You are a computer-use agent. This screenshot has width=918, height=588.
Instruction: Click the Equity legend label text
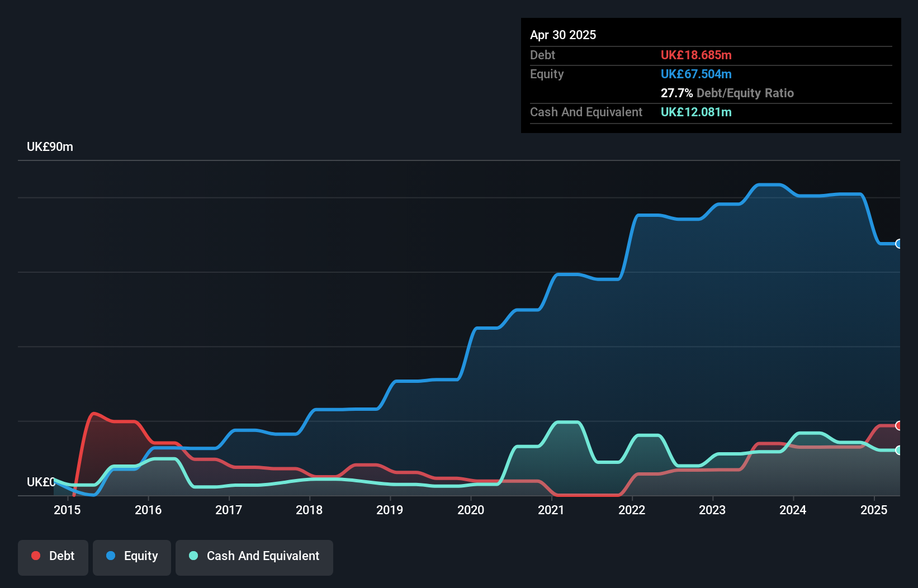click(140, 556)
